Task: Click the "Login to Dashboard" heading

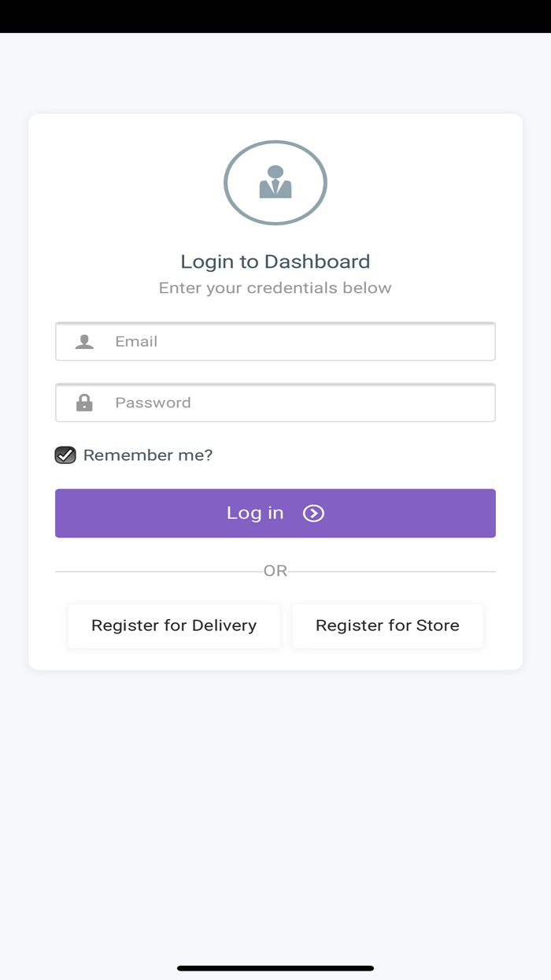Action: [275, 262]
